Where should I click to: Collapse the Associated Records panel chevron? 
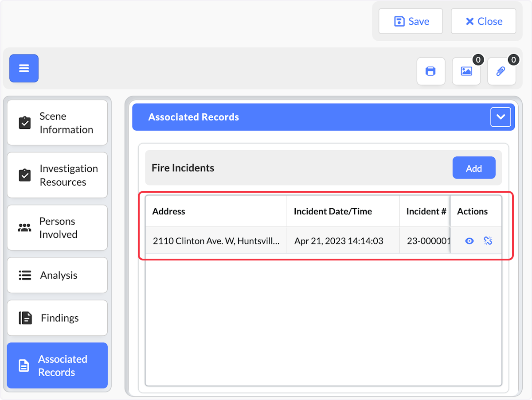point(501,117)
